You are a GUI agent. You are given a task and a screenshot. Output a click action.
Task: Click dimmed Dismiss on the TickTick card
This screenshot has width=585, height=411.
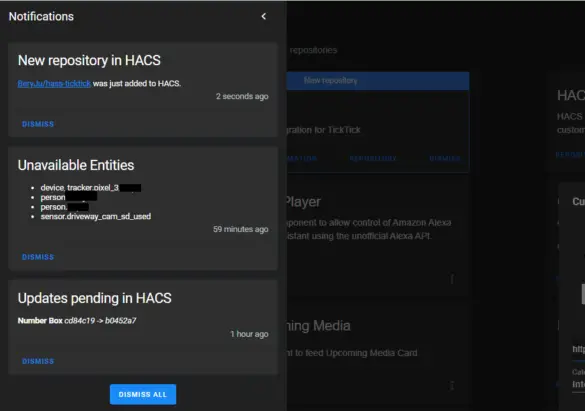pyautogui.click(x=444, y=159)
